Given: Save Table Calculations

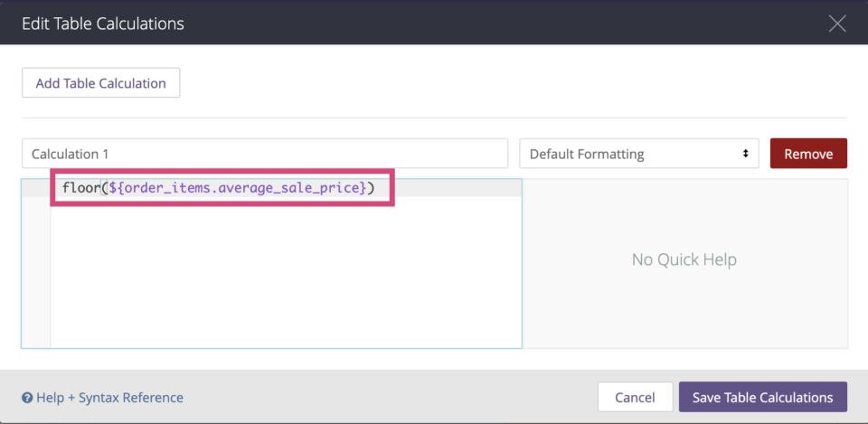Looking at the screenshot, I should point(763,397).
